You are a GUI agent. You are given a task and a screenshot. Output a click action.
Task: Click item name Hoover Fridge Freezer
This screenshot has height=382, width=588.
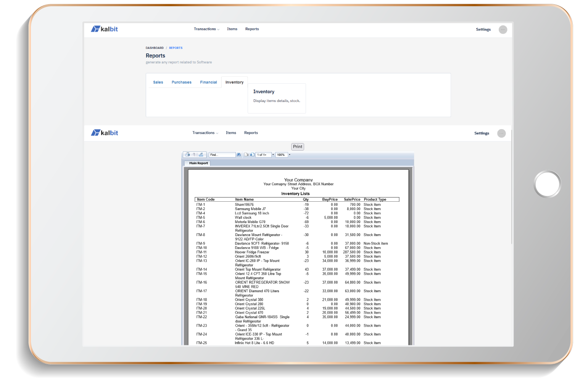[x=252, y=252]
